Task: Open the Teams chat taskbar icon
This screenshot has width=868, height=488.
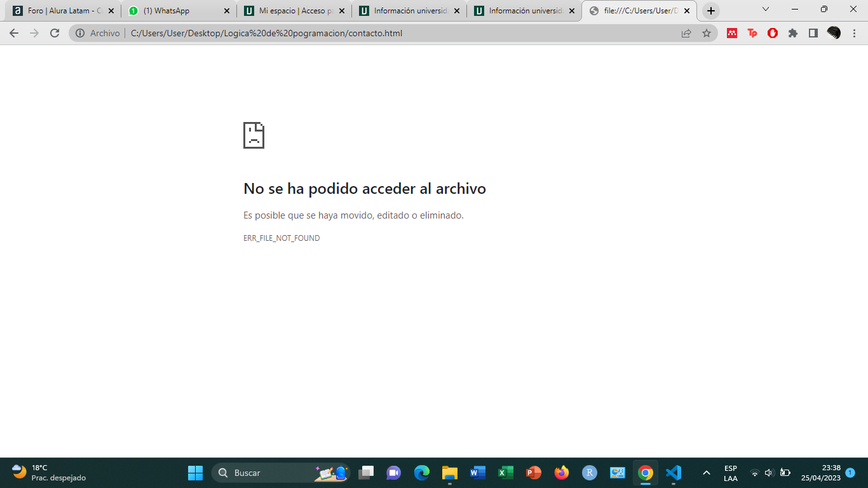Action: coord(393,473)
